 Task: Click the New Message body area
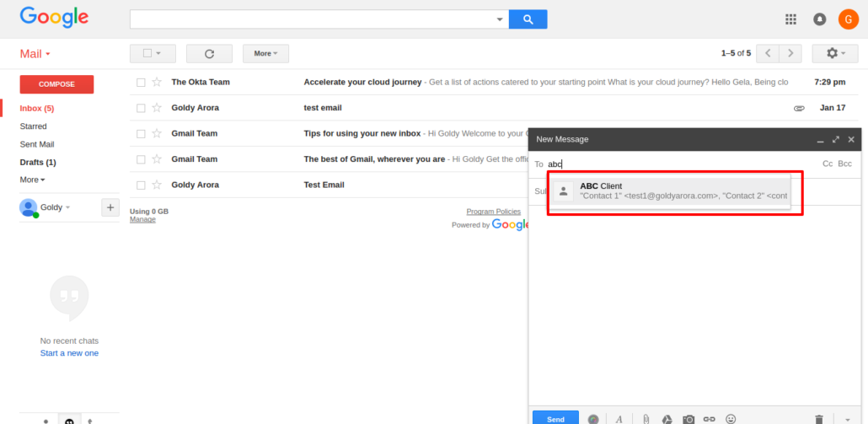click(x=694, y=307)
